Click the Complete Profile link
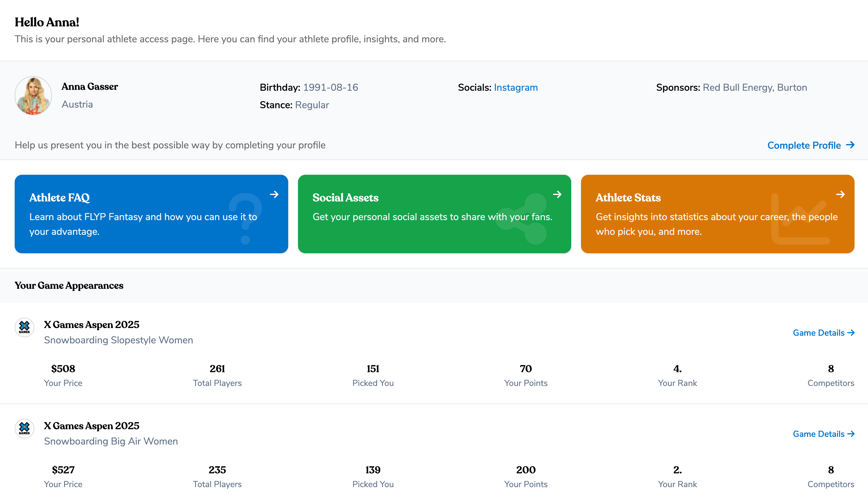Viewport: 868px width, 504px height. coord(811,145)
